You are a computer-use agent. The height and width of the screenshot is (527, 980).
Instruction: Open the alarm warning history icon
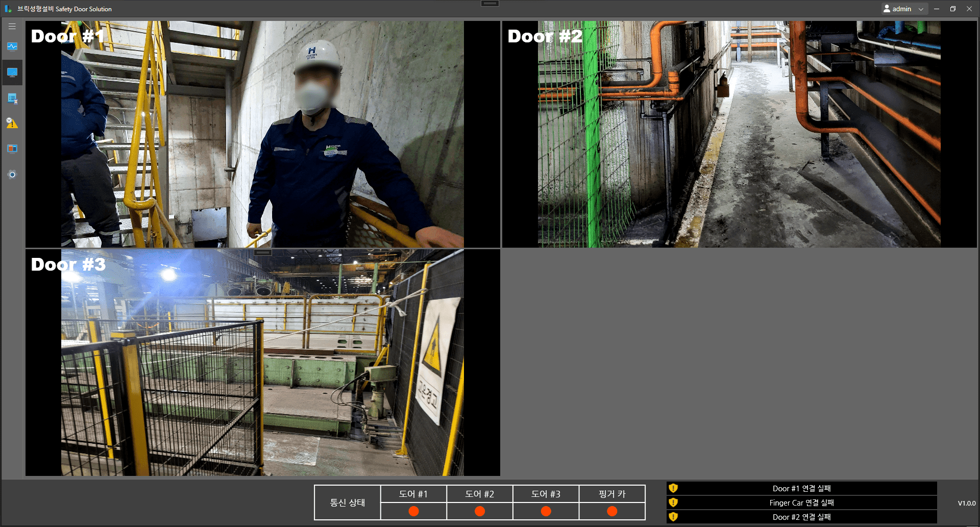12,123
